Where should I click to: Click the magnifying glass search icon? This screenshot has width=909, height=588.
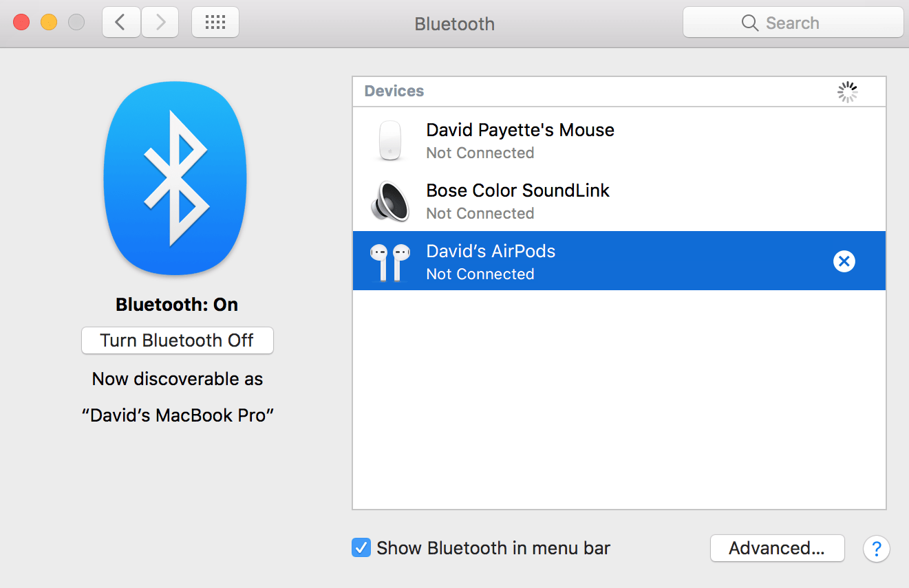pyautogui.click(x=749, y=23)
